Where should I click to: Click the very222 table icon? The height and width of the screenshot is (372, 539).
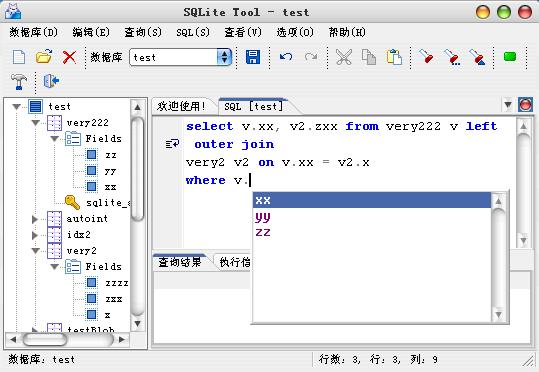(x=54, y=123)
